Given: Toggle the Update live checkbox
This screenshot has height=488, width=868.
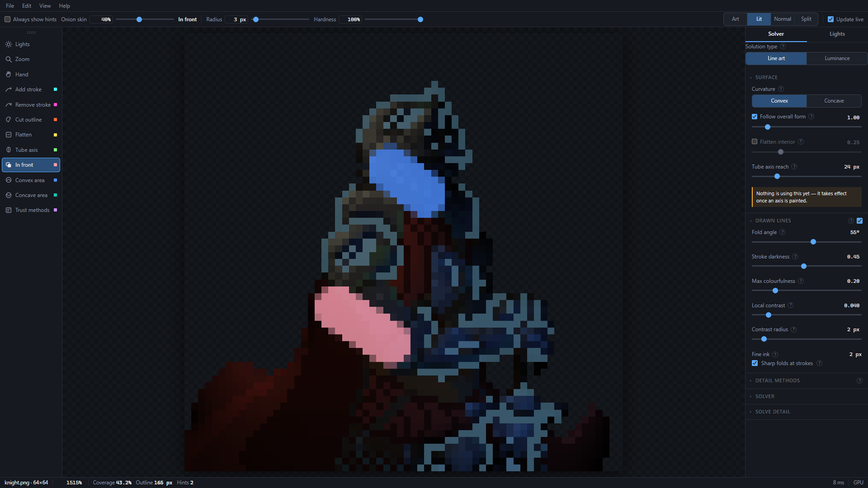Looking at the screenshot, I should [x=830, y=19].
